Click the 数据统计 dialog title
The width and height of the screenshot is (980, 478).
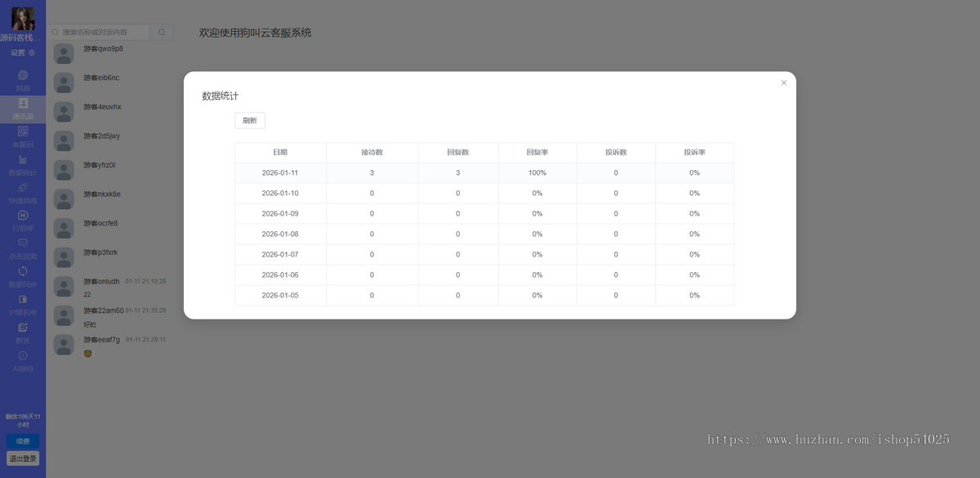[x=220, y=96]
